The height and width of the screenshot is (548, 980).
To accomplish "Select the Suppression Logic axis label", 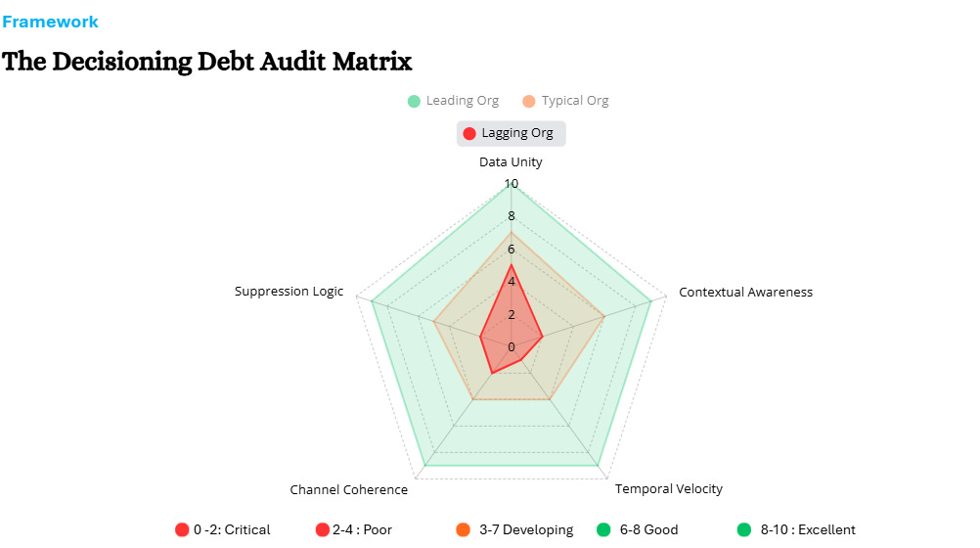I will pos(289,292).
